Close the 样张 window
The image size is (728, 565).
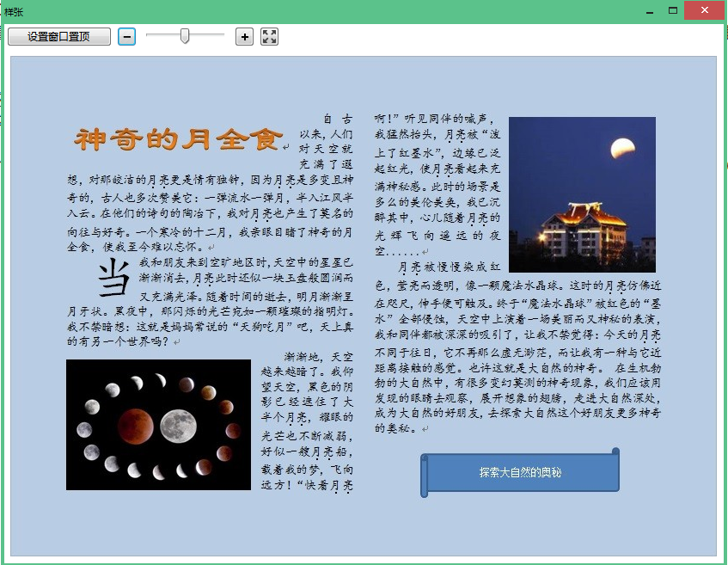click(705, 10)
